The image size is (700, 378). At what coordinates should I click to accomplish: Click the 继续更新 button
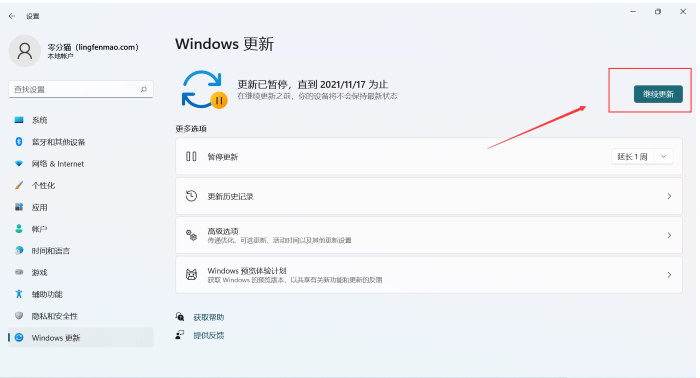658,94
